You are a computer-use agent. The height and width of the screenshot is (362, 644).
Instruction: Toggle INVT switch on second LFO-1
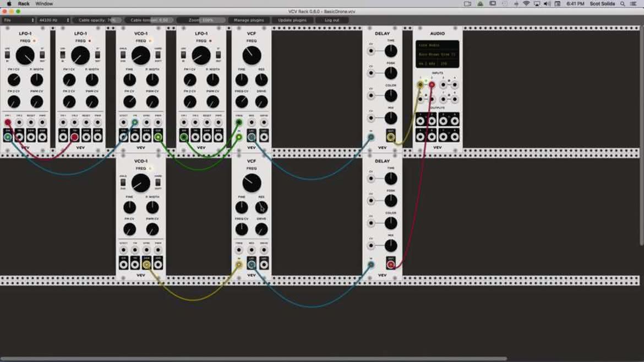[97, 55]
